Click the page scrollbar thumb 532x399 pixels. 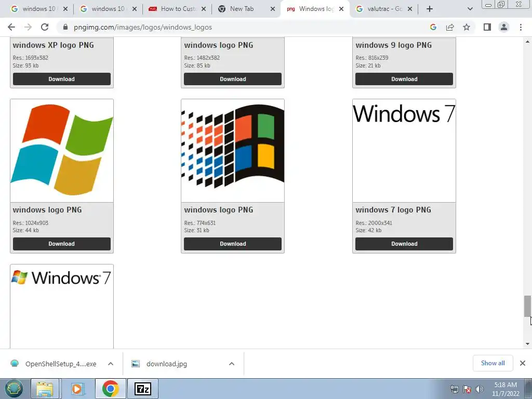(528, 306)
